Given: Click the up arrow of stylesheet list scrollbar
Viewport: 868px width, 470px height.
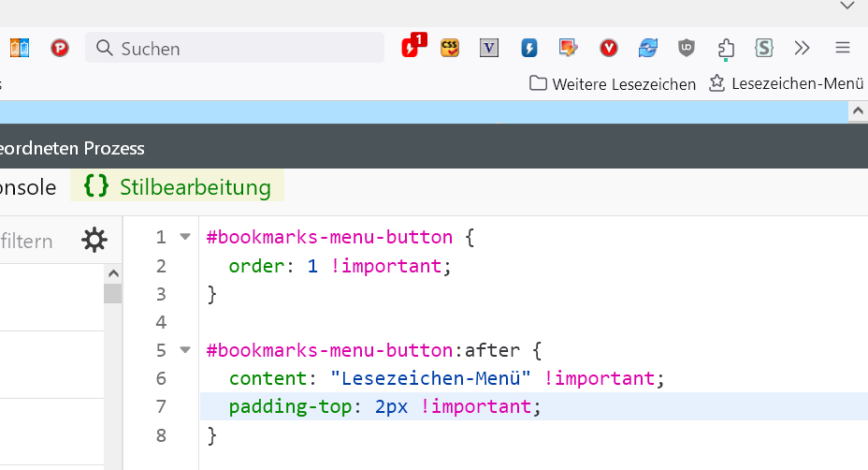Looking at the screenshot, I should coord(113,273).
